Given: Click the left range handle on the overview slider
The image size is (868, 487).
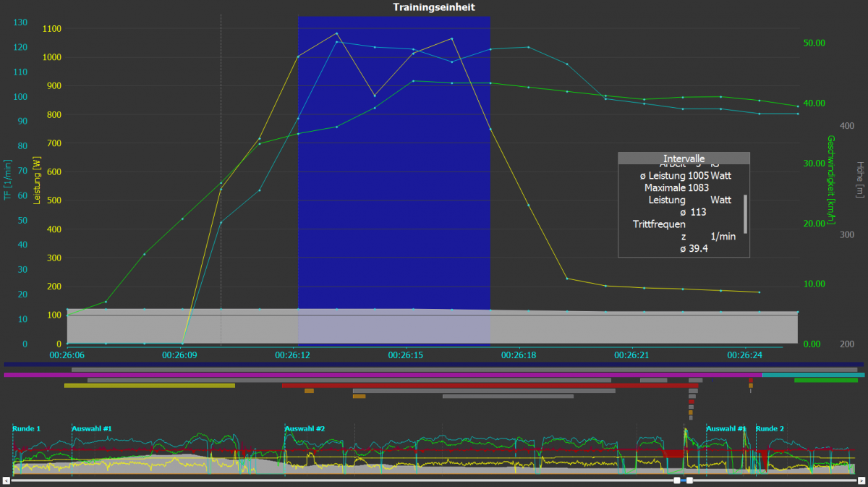Looking at the screenshot, I should 676,480.
